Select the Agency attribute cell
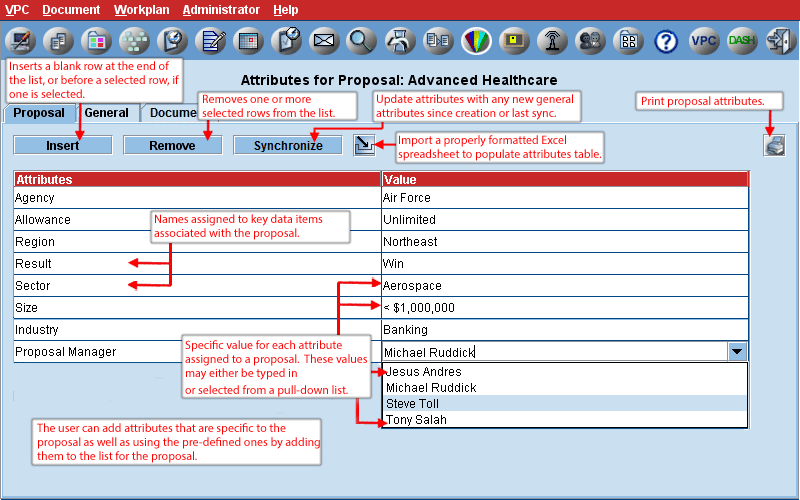The height and width of the screenshot is (500, 800). click(197, 197)
